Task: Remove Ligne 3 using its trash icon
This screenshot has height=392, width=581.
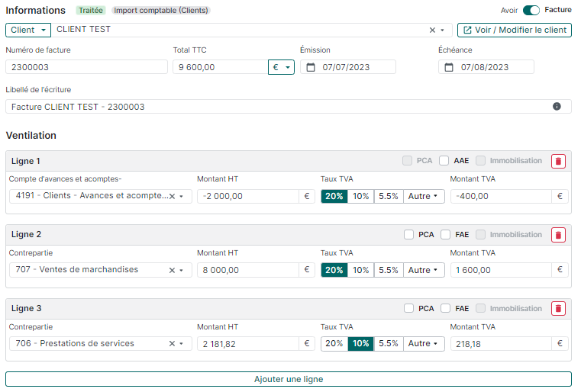Action: pos(558,309)
